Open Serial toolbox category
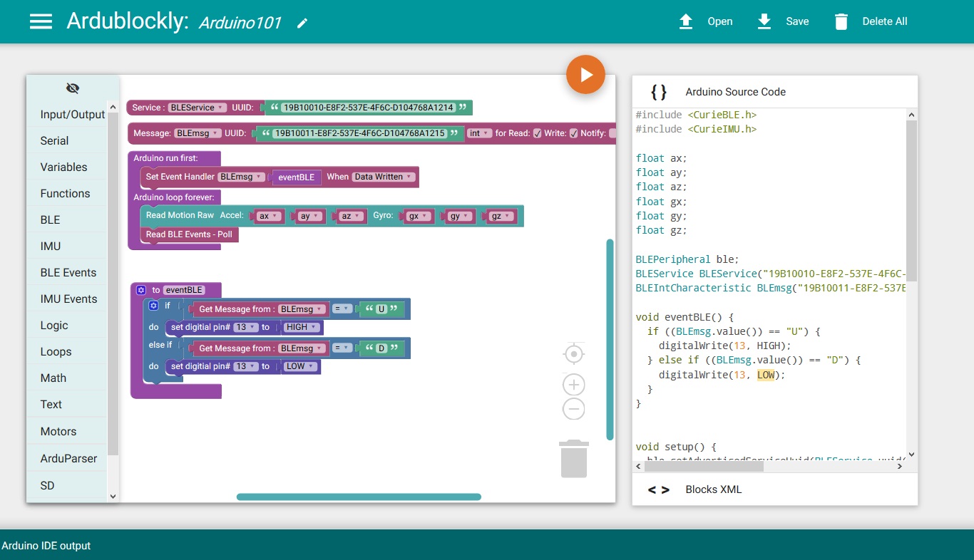974x560 pixels. (x=67, y=140)
